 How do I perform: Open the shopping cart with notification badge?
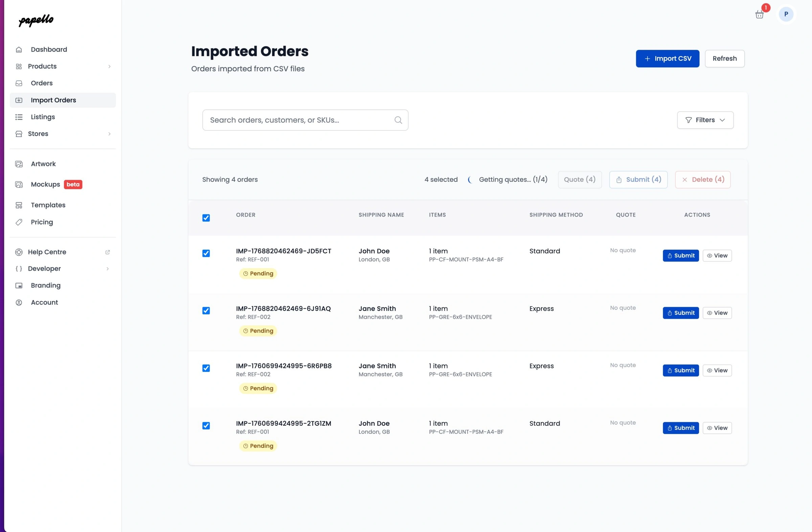pyautogui.click(x=760, y=14)
